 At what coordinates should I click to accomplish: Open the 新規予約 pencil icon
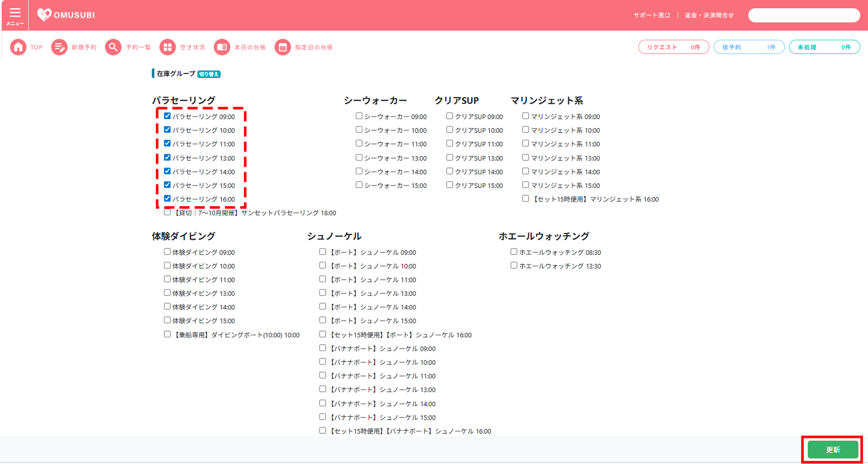[59, 47]
